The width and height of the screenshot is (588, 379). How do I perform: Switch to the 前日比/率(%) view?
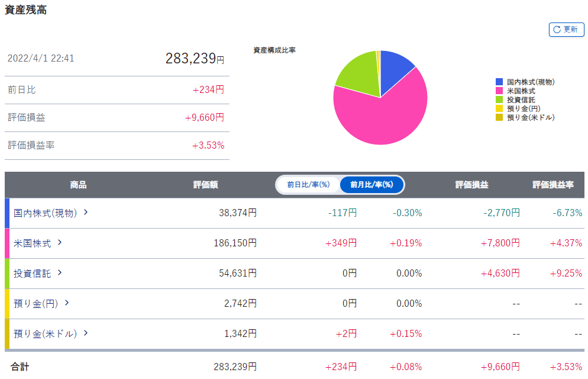pos(308,185)
